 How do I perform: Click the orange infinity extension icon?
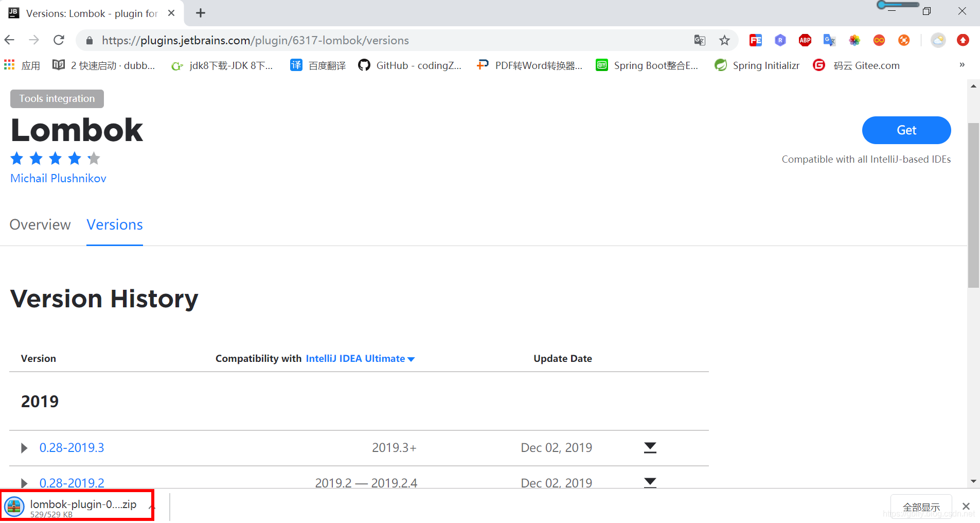pyautogui.click(x=879, y=40)
